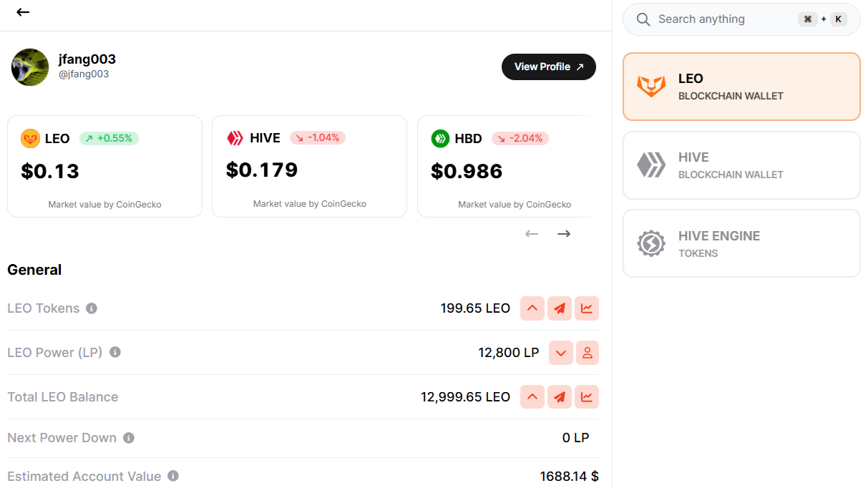This screenshot has height=488, width=868.
Task: Click the View Profile button
Action: click(548, 67)
